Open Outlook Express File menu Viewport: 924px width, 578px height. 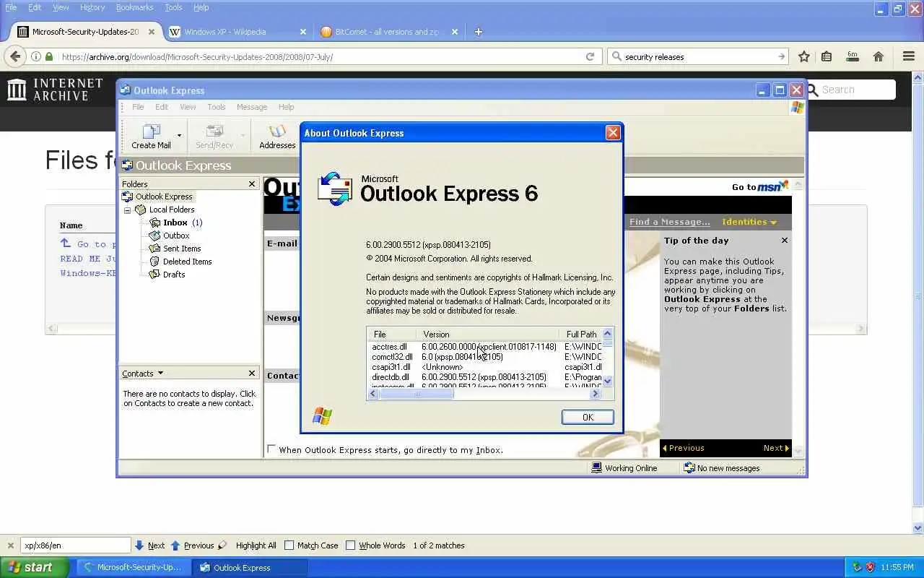pyautogui.click(x=138, y=107)
